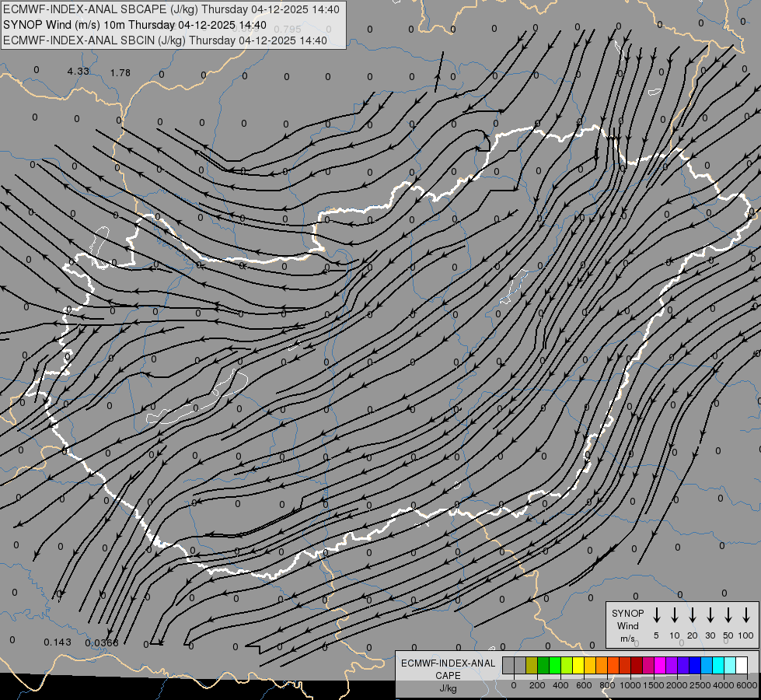The width and height of the screenshot is (761, 700).
Task: Select the dark green CAPE legend swatch
Action: pyautogui.click(x=543, y=665)
